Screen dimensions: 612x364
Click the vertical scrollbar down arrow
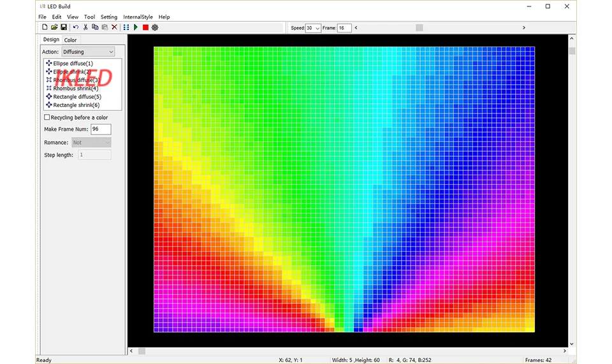pyautogui.click(x=572, y=344)
